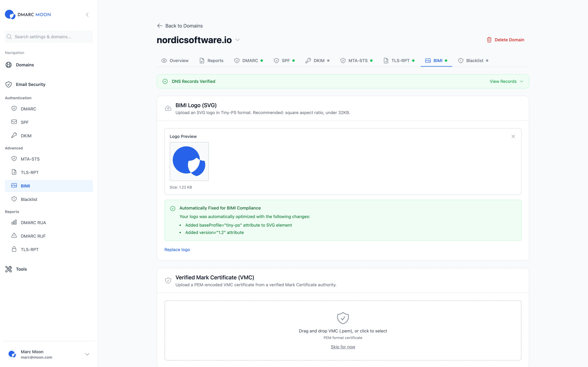588x367 pixels.
Task: Click the VMC shield upload icon
Action: click(x=343, y=318)
